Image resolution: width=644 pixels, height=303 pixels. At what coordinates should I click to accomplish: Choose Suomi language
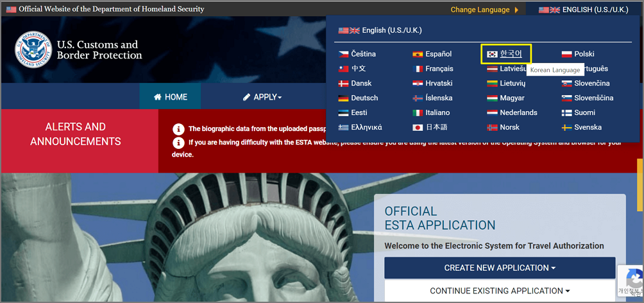[585, 112]
